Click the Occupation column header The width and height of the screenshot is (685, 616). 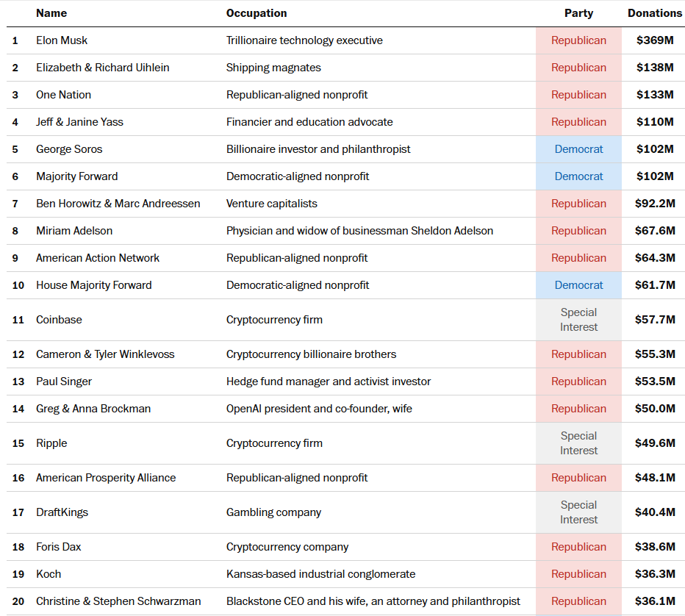[x=257, y=13]
